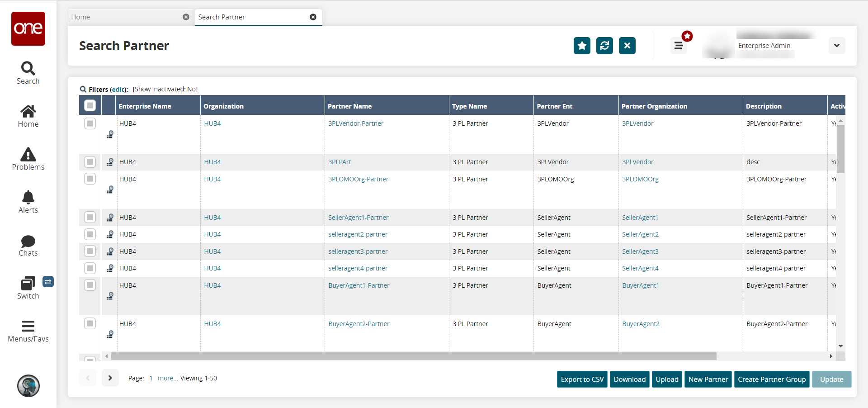
Task: Open the Menus/Favs hamburger icon
Action: click(x=28, y=326)
